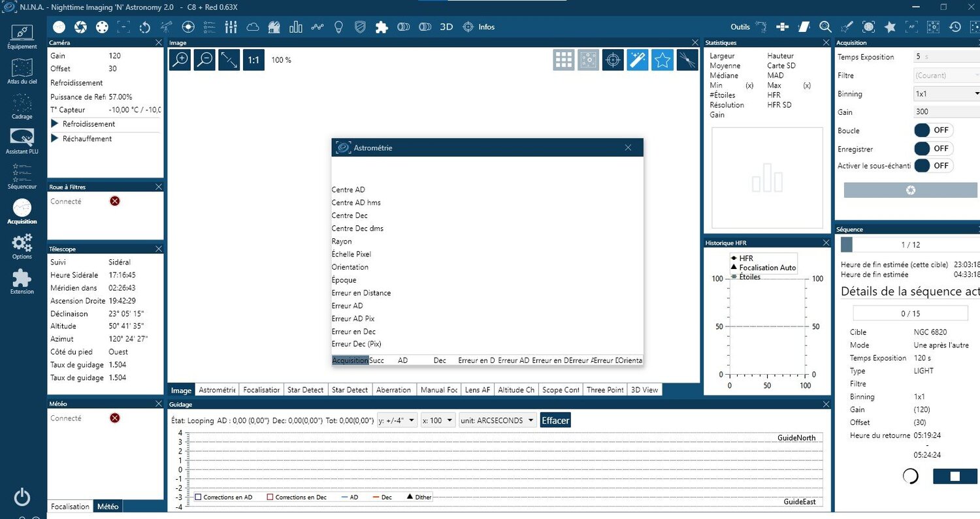The image size is (980, 519).
Task: Click the 0 / 15 exposure progress bar
Action: (x=910, y=313)
